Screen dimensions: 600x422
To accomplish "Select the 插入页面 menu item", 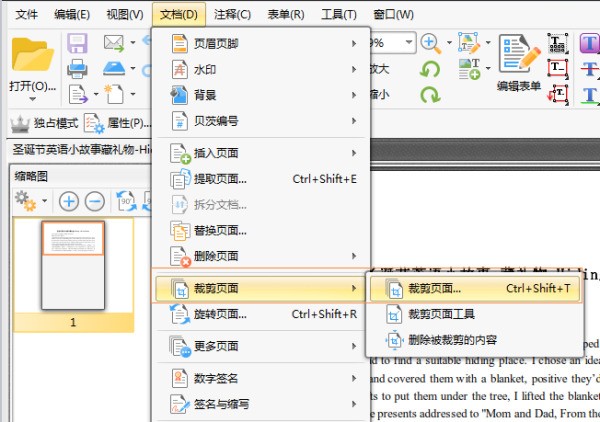I will pos(261,153).
